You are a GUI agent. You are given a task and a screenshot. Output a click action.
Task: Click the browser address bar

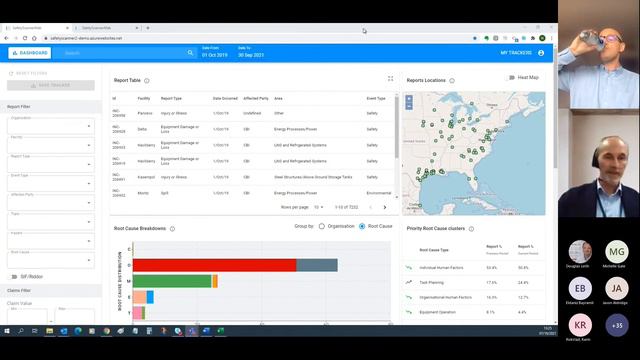pos(257,38)
